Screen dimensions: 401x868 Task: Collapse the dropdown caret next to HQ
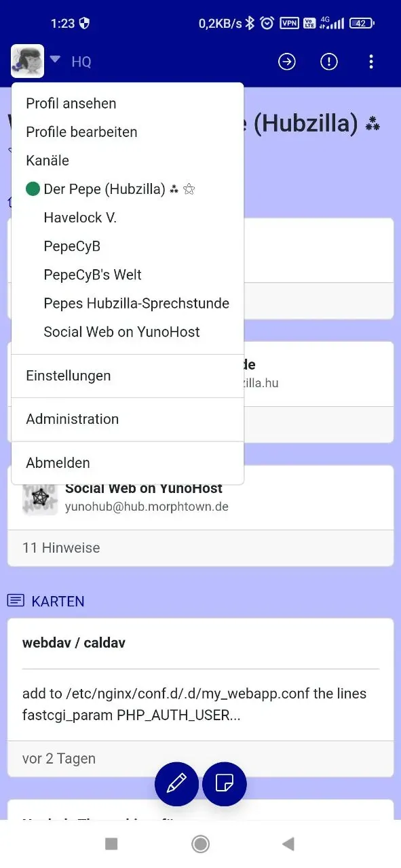(x=56, y=59)
